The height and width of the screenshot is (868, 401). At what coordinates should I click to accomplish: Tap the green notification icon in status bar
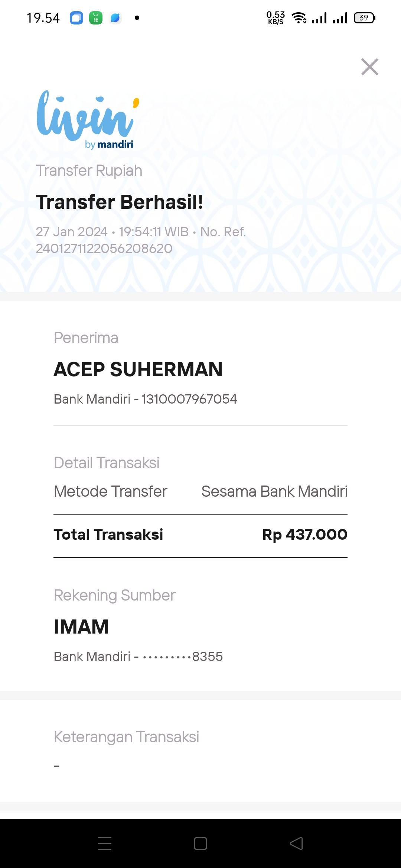tap(96, 18)
